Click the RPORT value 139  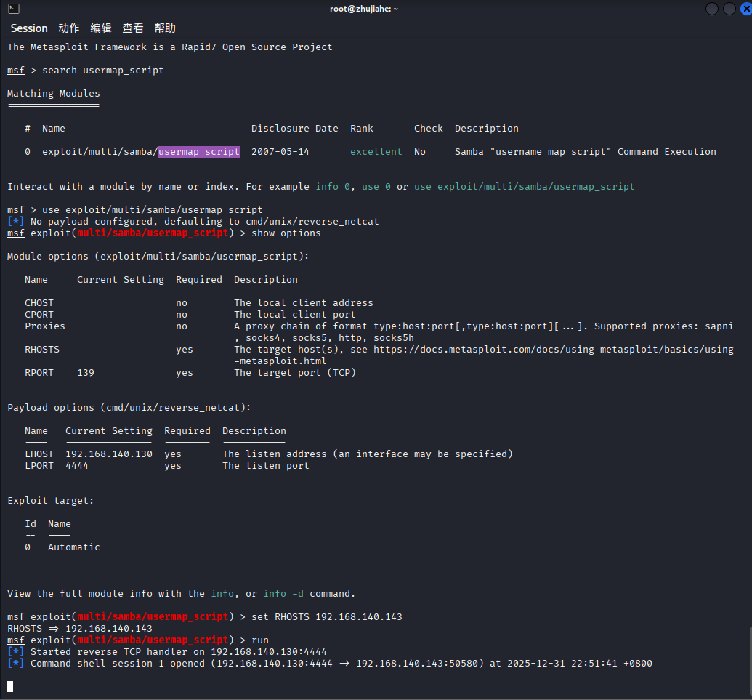[86, 373]
